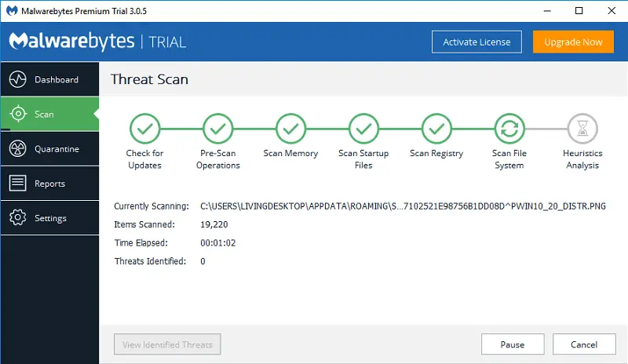Click the Scan Memory checkmark circle
The image size is (628, 364).
(290, 129)
